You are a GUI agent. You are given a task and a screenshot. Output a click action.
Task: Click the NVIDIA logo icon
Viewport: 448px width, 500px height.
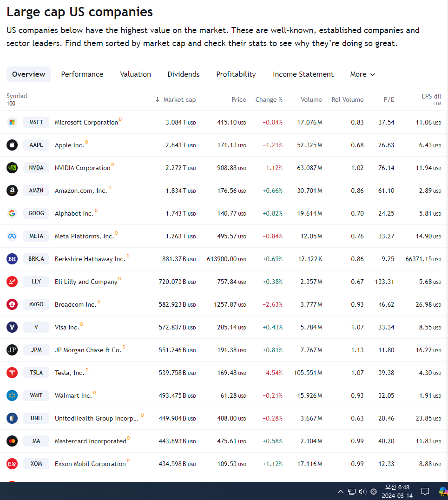pos(12,168)
